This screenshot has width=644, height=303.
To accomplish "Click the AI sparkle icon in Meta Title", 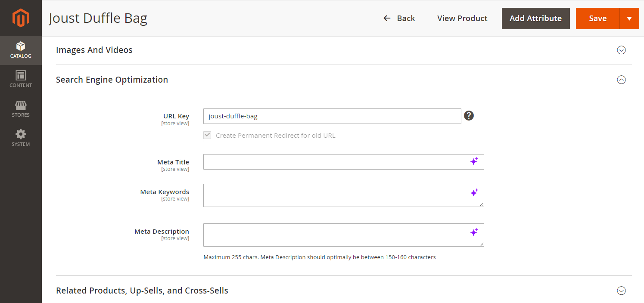I will (474, 161).
